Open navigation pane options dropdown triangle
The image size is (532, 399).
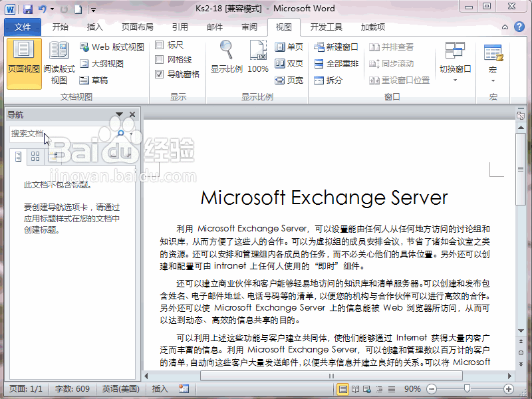point(119,114)
